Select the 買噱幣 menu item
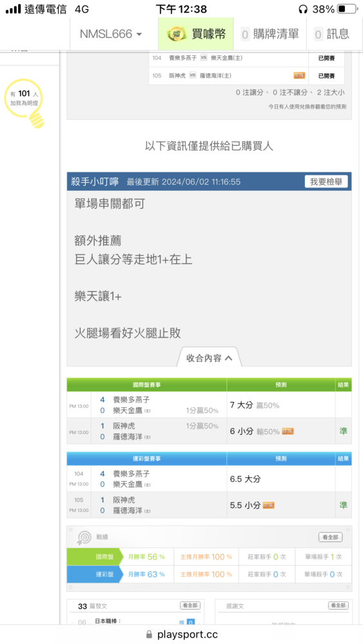Viewport: 363px width, 644px height. point(196,34)
